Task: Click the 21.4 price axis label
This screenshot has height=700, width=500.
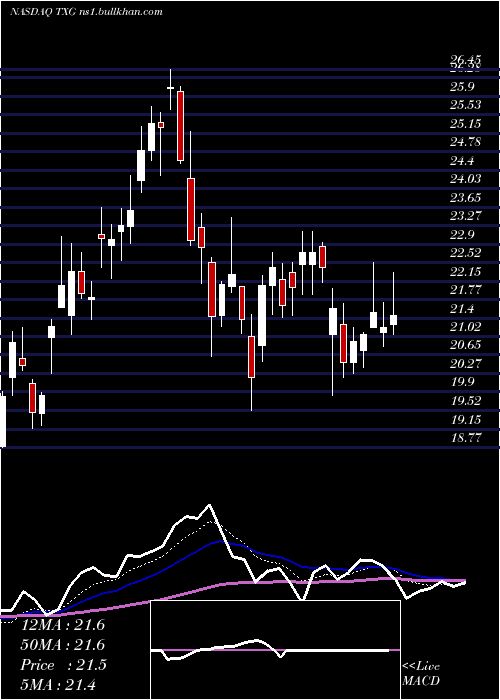Action: tap(462, 308)
